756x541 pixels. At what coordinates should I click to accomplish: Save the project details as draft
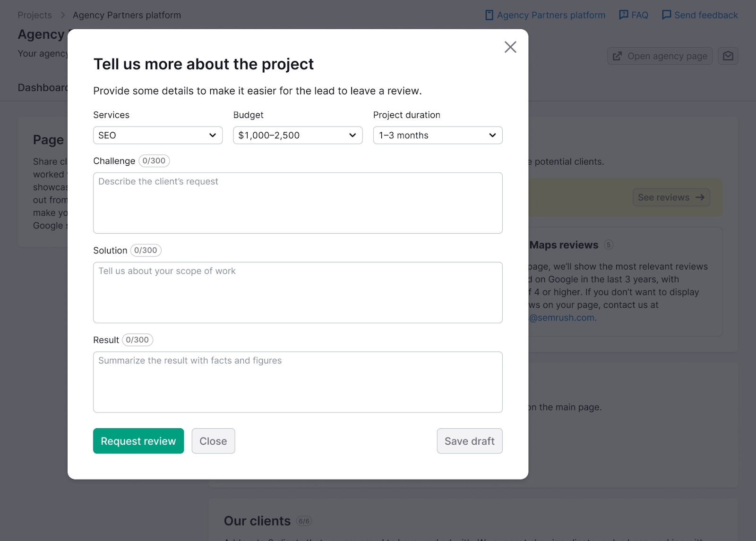tap(469, 441)
